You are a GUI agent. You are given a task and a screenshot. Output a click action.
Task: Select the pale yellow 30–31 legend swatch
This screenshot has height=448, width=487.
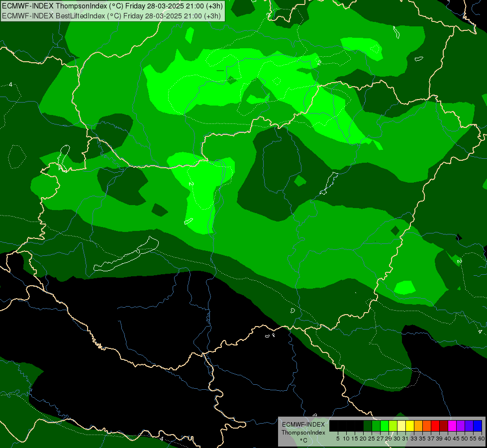[401, 426]
